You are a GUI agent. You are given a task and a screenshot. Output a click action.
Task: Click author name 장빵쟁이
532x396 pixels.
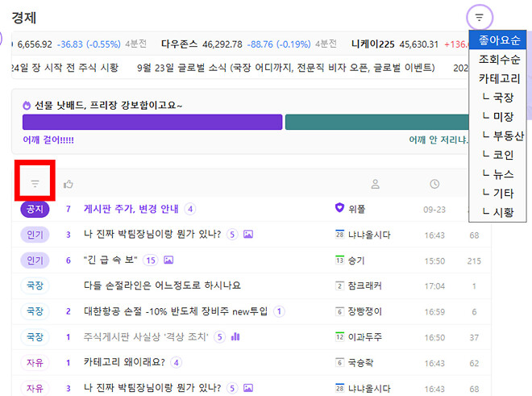coord(364,311)
